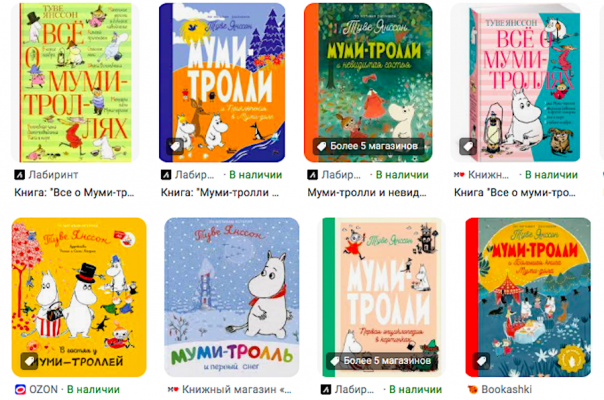
Task: Click the price tag icon on blue Муми-тролли cover
Action: point(175,146)
